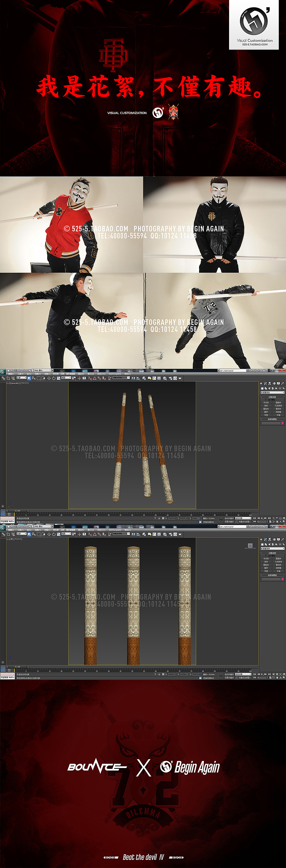Click 关键点过滤器 button in upper 3ds Max status bar
Screen dimensions: 286x868
pos(245,522)
